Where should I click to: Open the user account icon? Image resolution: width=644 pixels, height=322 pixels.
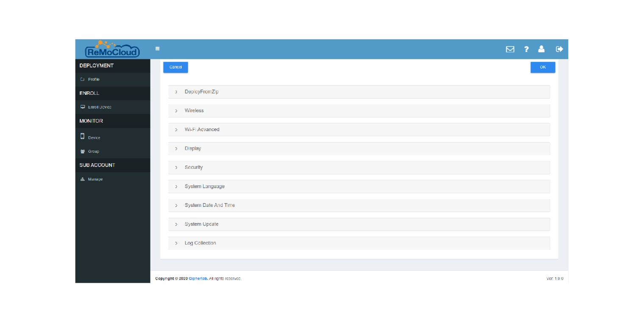541,49
